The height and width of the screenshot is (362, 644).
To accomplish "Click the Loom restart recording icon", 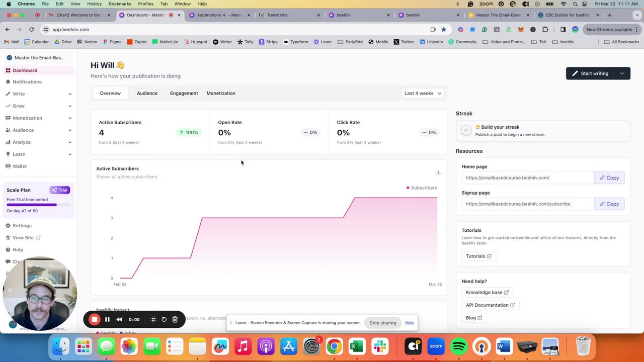I will point(164,319).
